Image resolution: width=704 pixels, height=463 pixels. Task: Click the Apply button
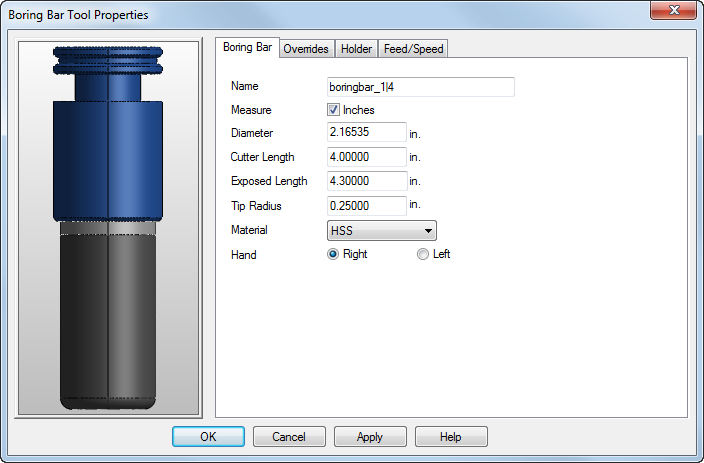370,437
